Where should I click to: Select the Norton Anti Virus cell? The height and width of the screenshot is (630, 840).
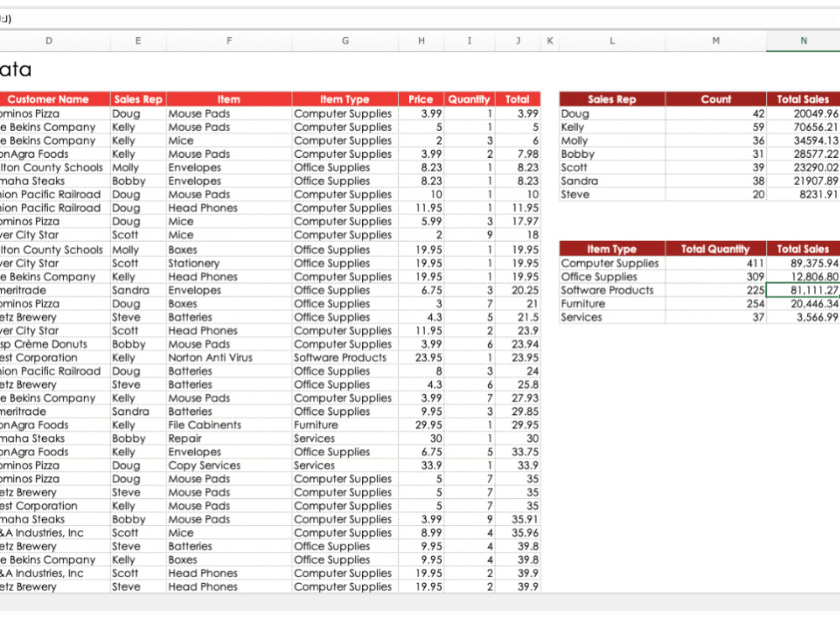229,357
